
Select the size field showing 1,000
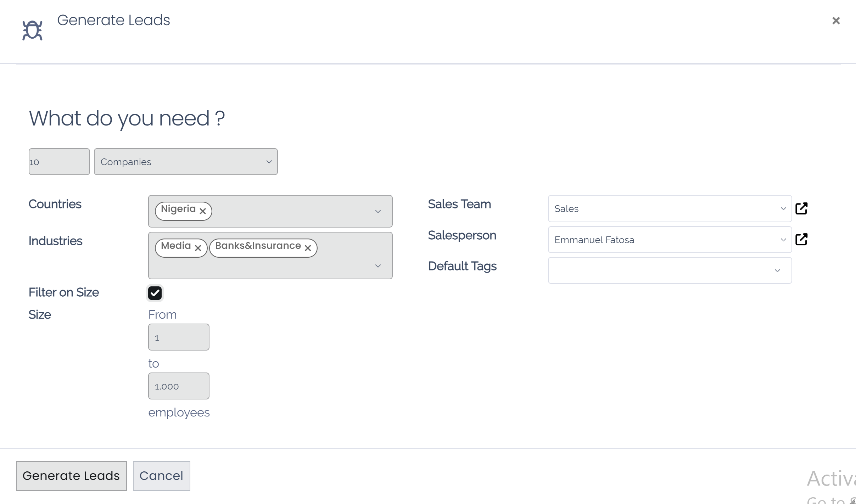179,386
